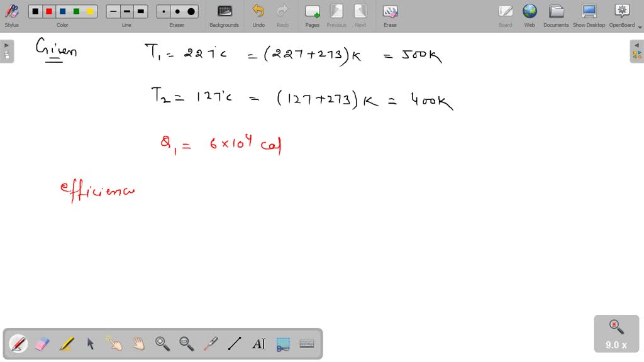Erase all annotations on the page
The height and width of the screenshot is (362, 644).
389,13
